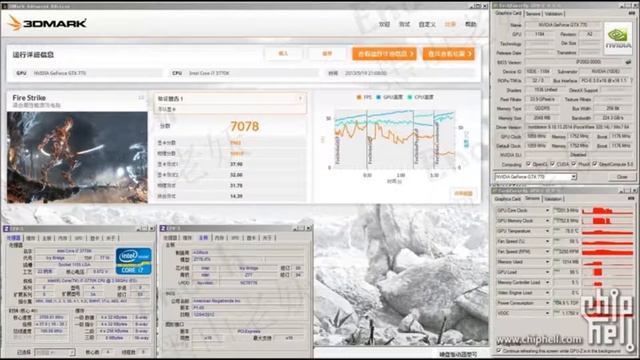Click the Disabled NVIDIA SLI value
The image size is (640, 360).
pos(578,155)
